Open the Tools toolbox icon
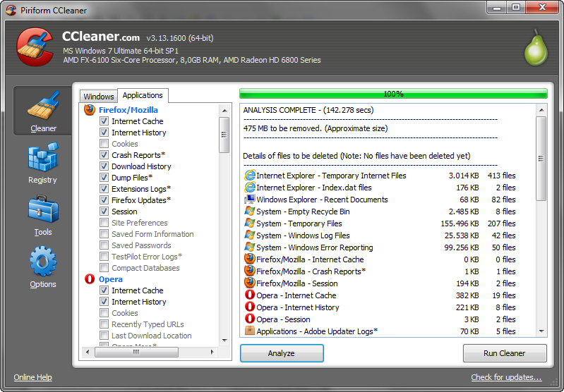 tap(43, 209)
